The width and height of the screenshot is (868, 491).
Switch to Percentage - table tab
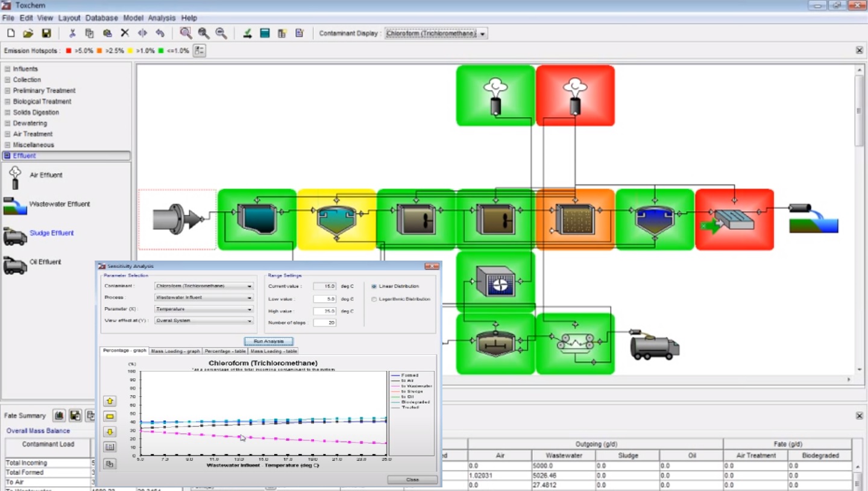[225, 350]
